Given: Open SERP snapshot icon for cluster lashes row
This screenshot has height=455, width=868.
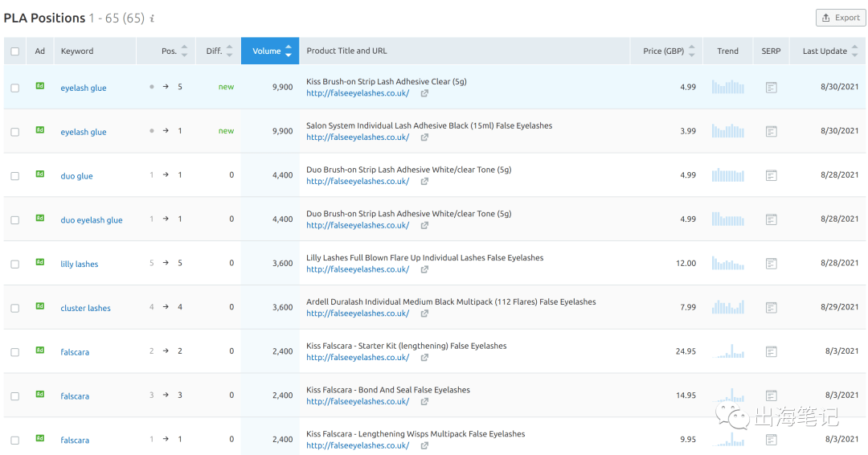Looking at the screenshot, I should pos(771,308).
